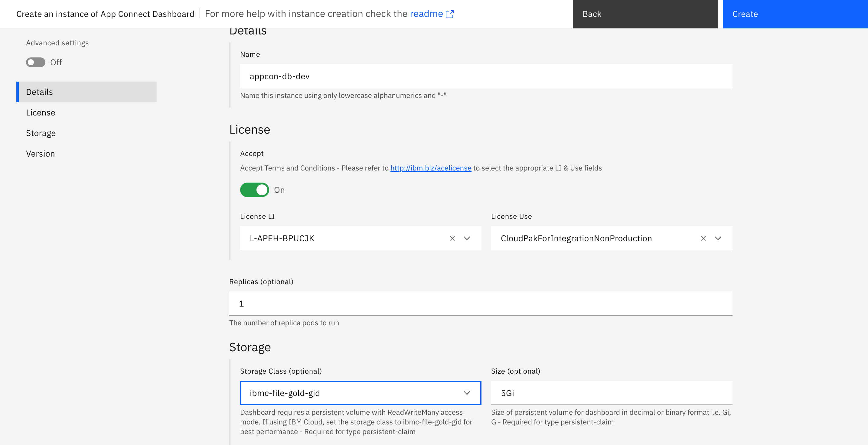This screenshot has width=868, height=445.
Task: Clear the License Use selection
Action: point(703,238)
